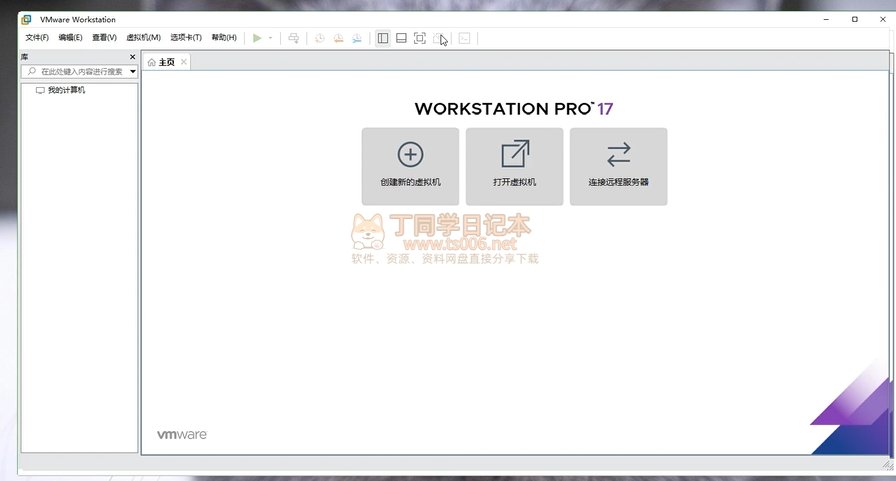Click the Revert to Snapshot icon

point(338,38)
